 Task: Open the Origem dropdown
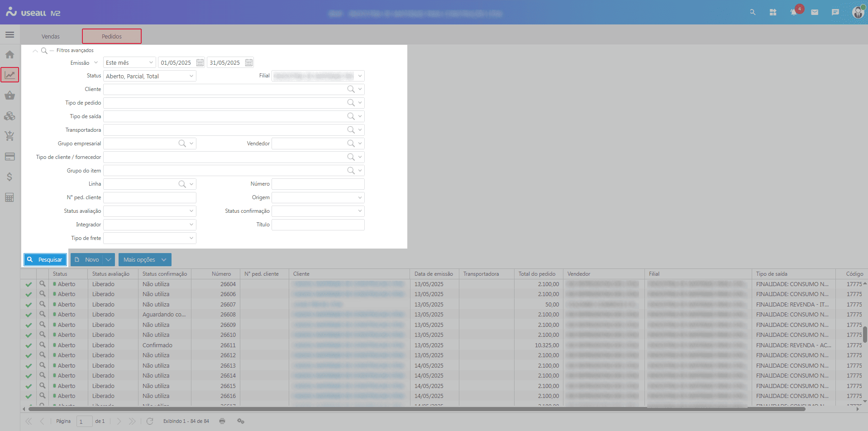(x=360, y=198)
